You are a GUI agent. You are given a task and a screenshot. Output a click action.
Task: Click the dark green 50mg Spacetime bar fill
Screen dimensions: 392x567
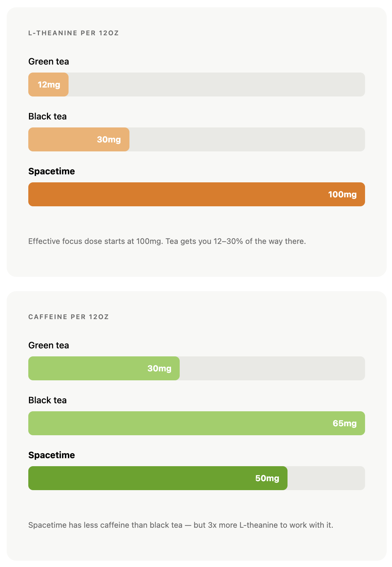[158, 478]
